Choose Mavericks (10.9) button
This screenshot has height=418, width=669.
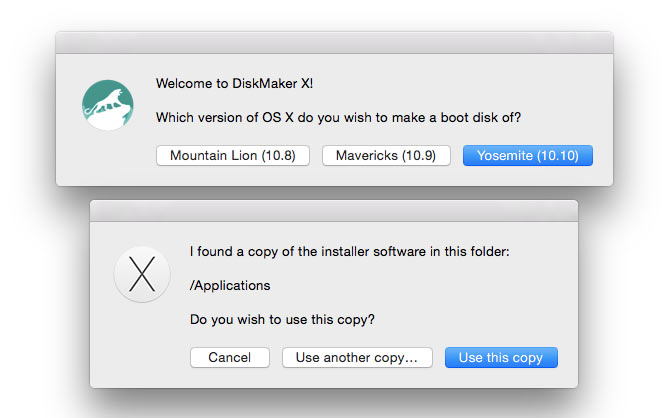point(386,155)
